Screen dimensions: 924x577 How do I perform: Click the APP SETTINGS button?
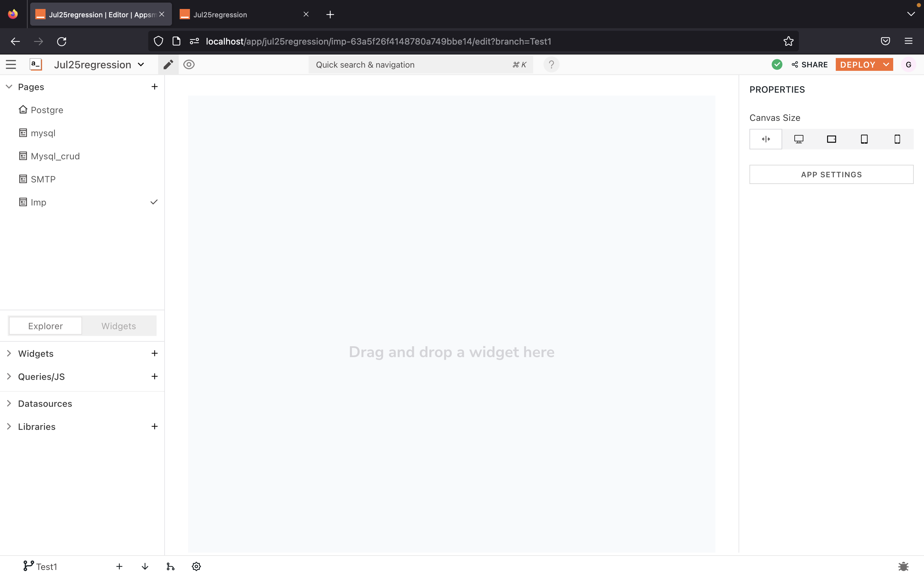point(831,174)
